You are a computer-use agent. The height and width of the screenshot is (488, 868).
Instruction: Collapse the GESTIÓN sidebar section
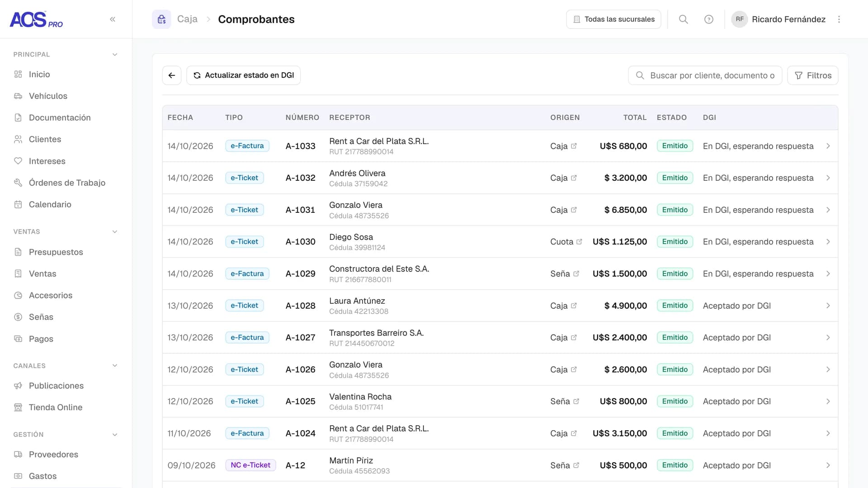pyautogui.click(x=115, y=434)
